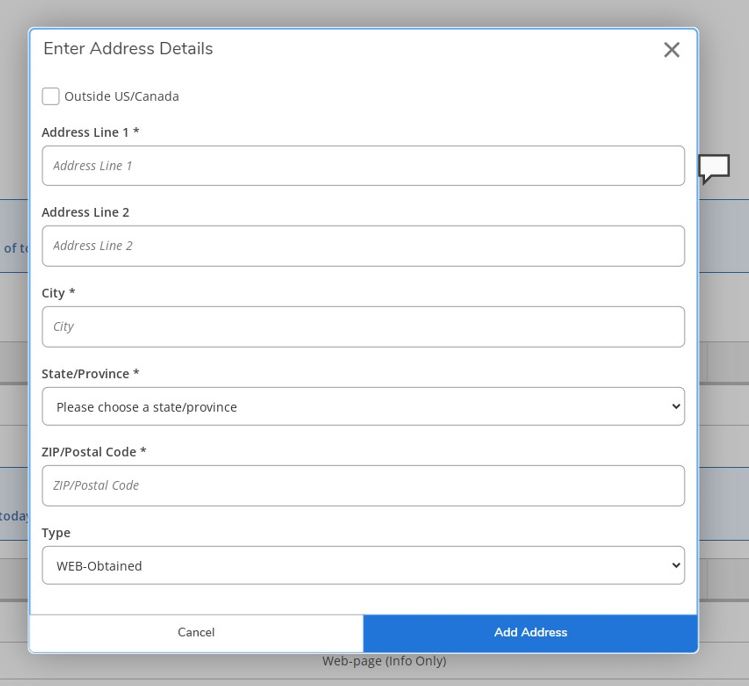Click the Address Line 1 label text
Image resolution: width=749 pixels, height=686 pixels.
[90, 132]
